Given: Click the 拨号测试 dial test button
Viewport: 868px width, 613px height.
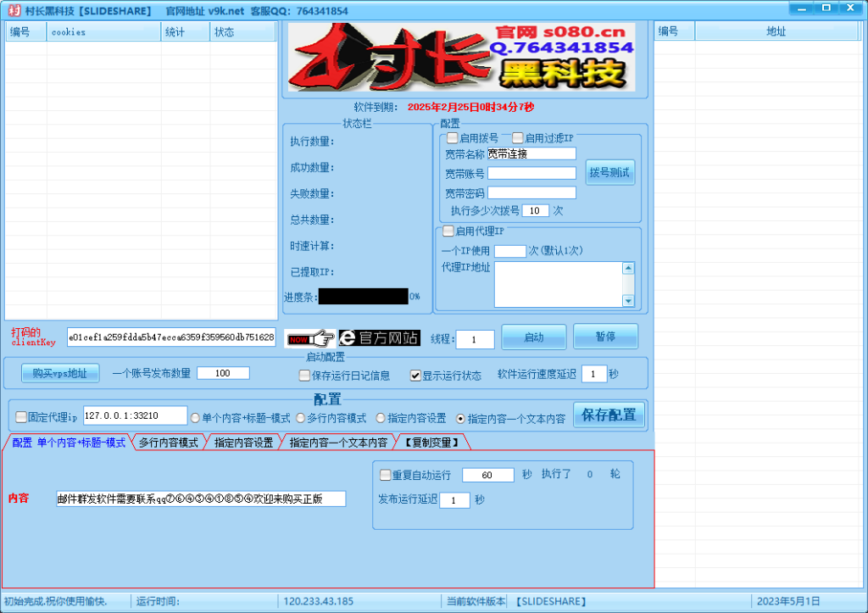Looking at the screenshot, I should pyautogui.click(x=609, y=172).
